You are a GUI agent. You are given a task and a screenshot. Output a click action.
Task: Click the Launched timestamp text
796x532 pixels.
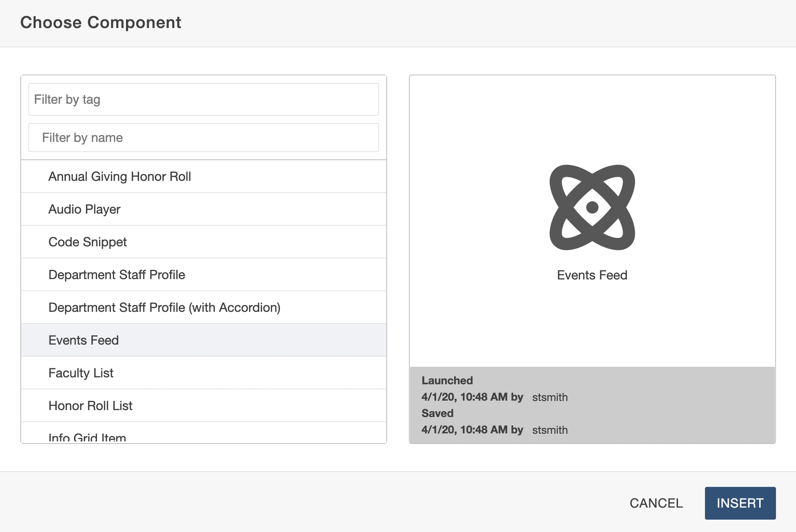click(472, 397)
